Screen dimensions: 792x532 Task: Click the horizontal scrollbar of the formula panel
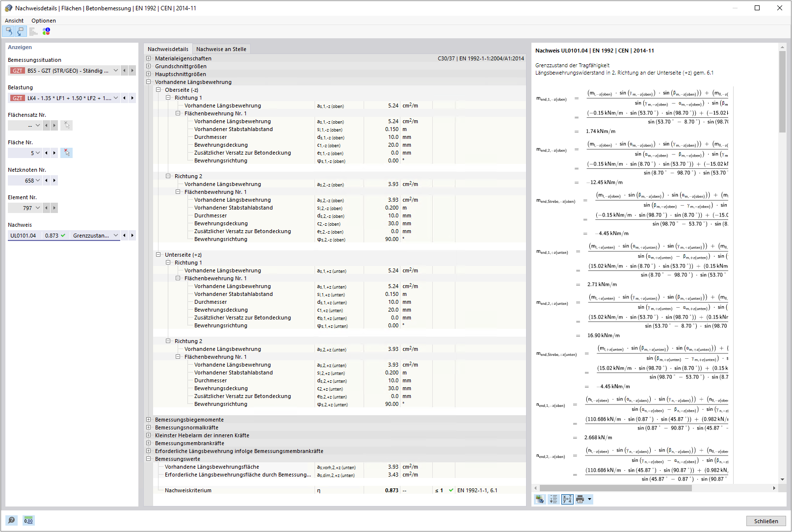615,488
